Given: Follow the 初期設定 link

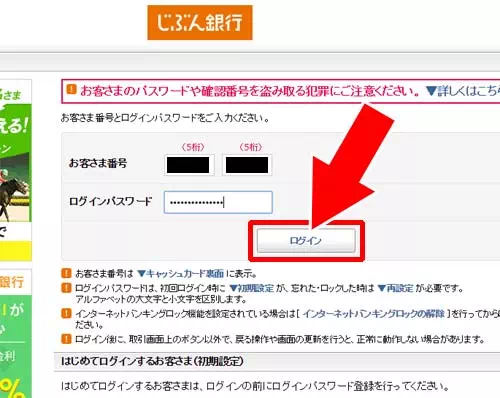Looking at the screenshot, I should (x=252, y=288).
